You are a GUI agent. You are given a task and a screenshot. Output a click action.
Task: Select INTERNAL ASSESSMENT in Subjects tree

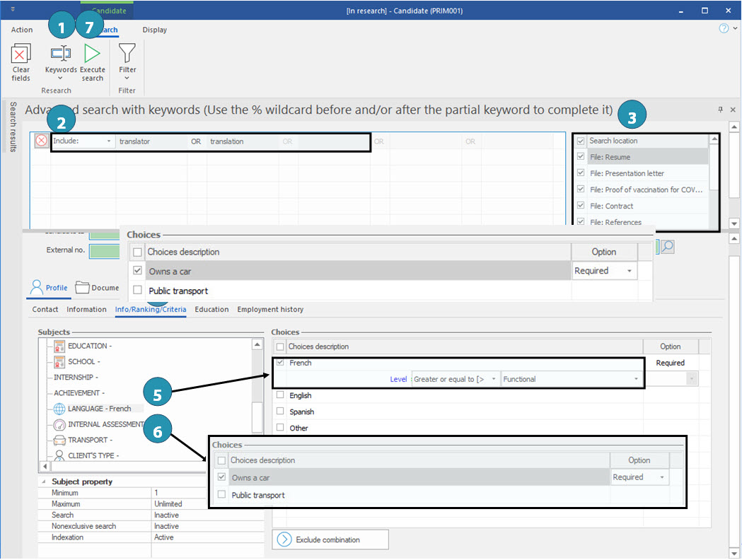(x=105, y=424)
